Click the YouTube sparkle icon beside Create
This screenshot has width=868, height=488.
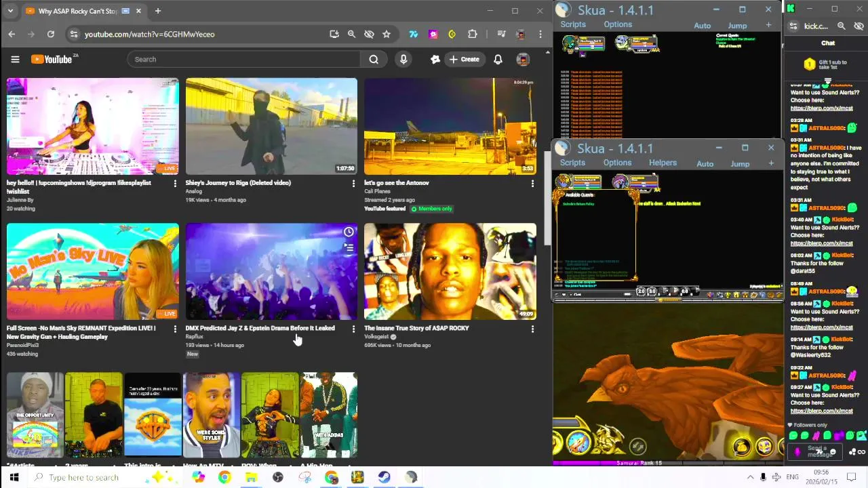[435, 59]
